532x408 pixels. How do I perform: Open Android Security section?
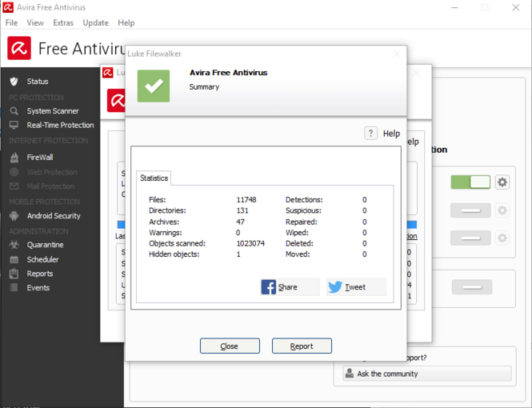click(54, 216)
